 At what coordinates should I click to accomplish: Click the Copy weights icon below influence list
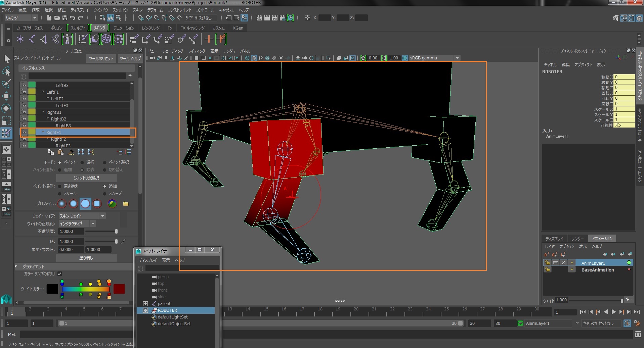pyautogui.click(x=51, y=152)
